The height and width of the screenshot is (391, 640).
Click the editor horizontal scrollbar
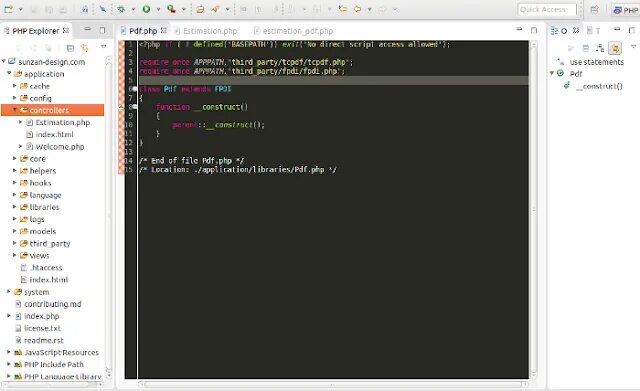point(333,384)
